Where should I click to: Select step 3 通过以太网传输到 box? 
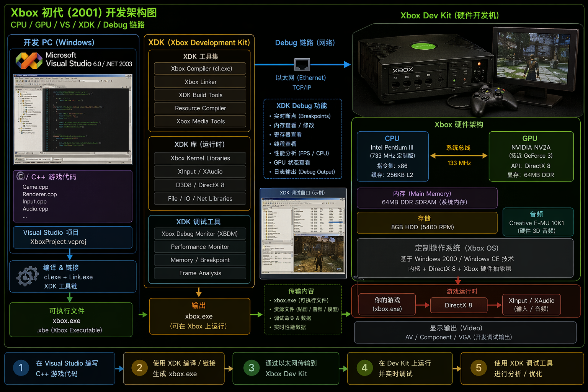[286, 368]
